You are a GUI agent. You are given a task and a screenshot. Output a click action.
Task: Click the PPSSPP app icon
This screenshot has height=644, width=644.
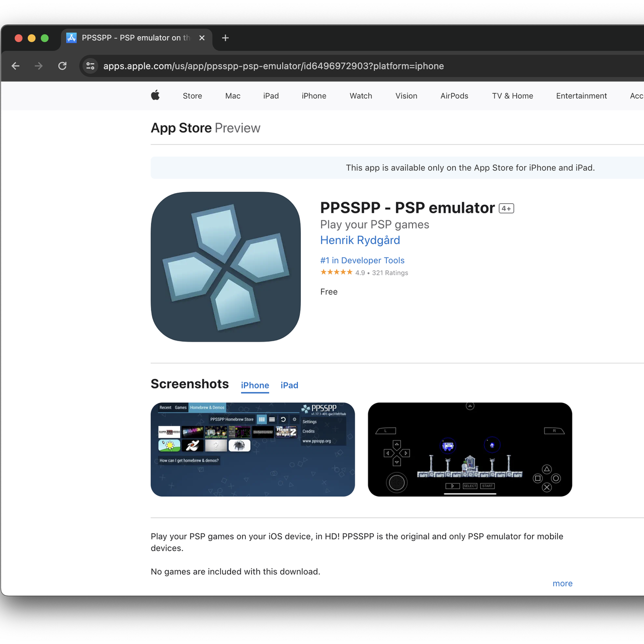tap(226, 267)
